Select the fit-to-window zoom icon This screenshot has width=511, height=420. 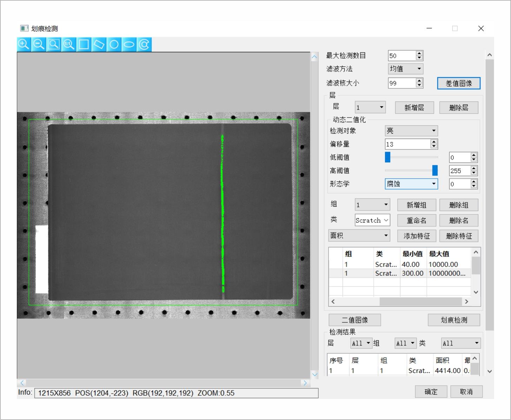pyautogui.click(x=54, y=45)
